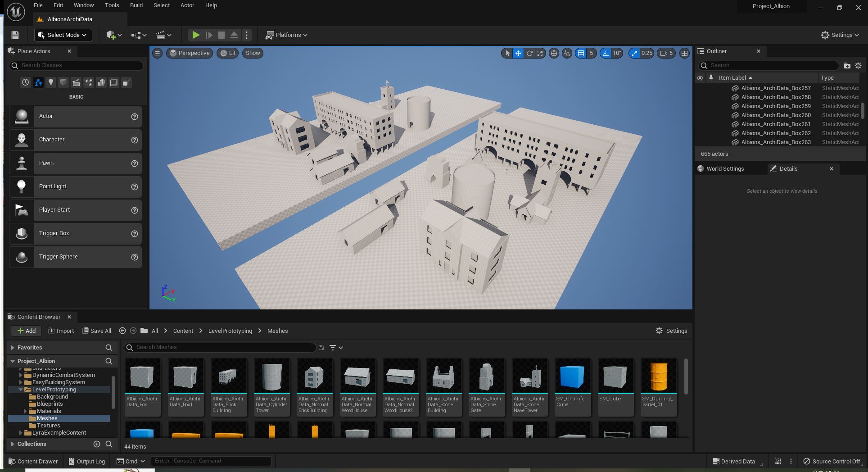Viewport: 868px width, 472px height.
Task: Click the help icon next to Point Light
Action: tap(134, 187)
